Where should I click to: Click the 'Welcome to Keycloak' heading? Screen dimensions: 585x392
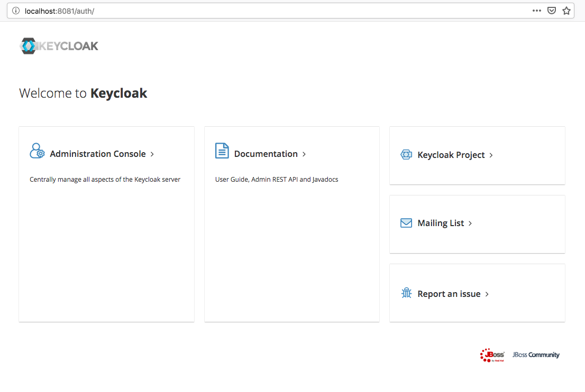click(x=83, y=93)
